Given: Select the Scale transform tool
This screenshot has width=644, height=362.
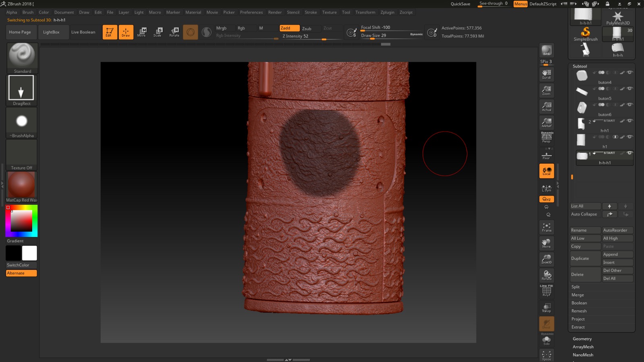Looking at the screenshot, I should 158,32.
